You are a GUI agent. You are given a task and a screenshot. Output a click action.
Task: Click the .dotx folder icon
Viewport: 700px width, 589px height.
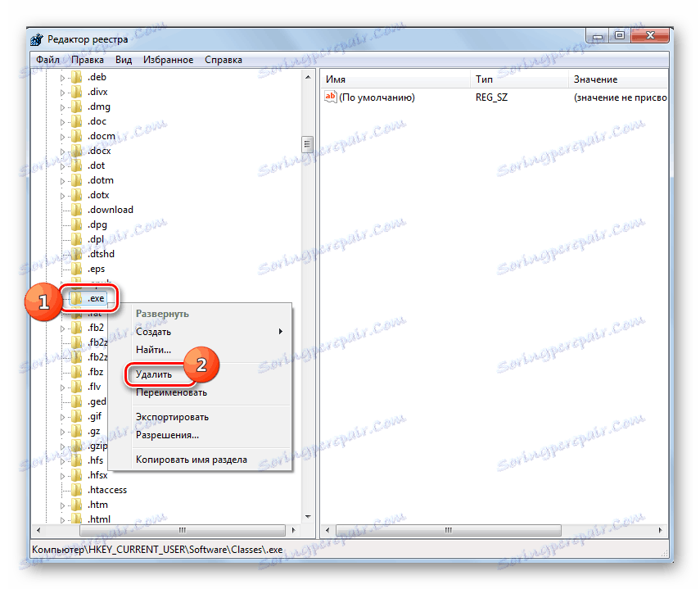pos(77,195)
